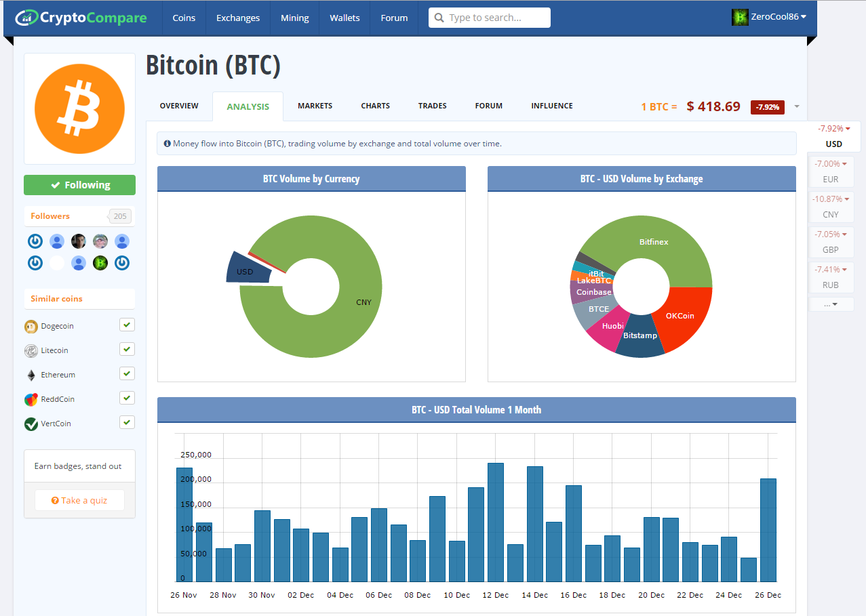
Task: Click in the 'Type to search...' field
Action: [490, 18]
